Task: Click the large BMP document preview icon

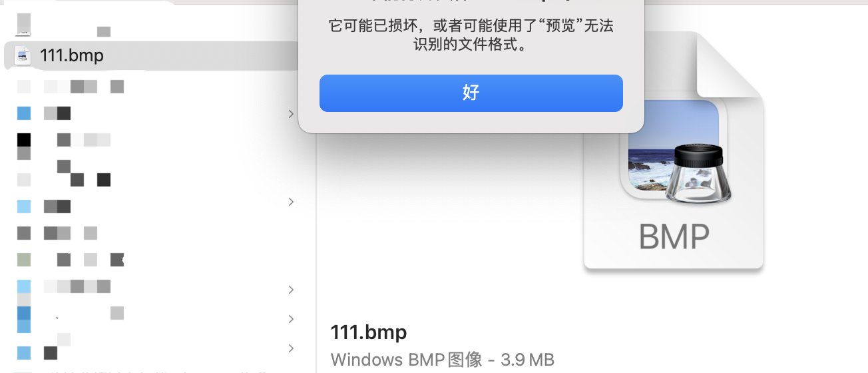Action: click(x=673, y=151)
